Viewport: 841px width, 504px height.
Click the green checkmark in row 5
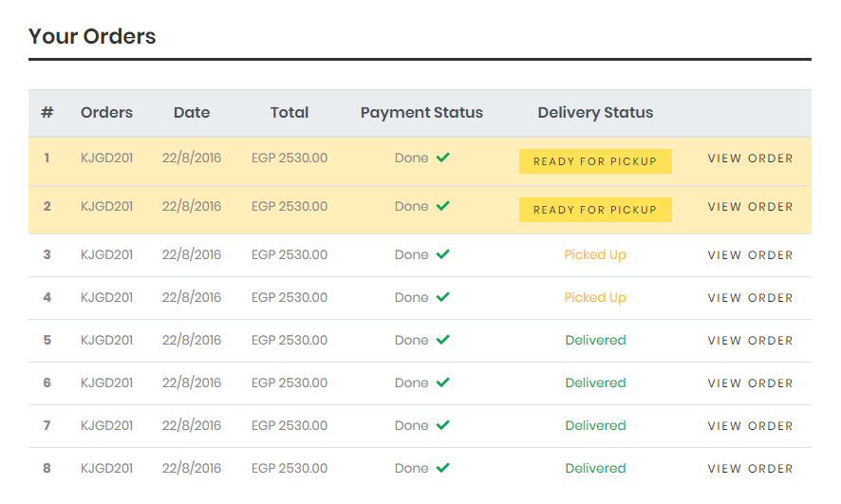442,340
